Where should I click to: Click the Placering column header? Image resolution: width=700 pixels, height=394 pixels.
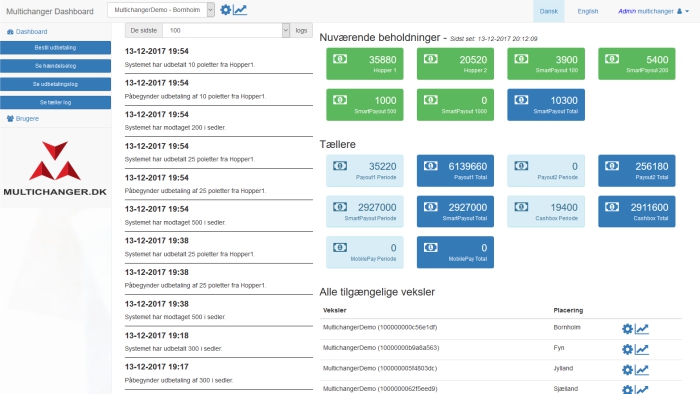(x=568, y=311)
